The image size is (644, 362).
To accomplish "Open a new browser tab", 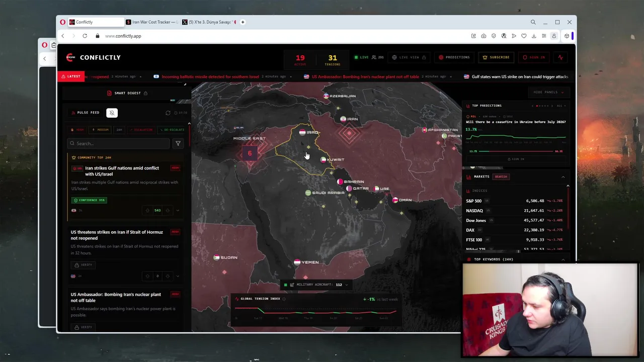I will (243, 22).
